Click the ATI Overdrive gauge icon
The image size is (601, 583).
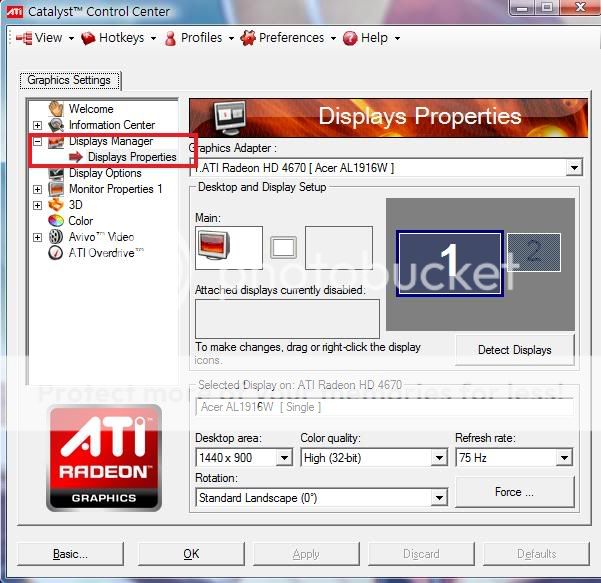pos(56,253)
